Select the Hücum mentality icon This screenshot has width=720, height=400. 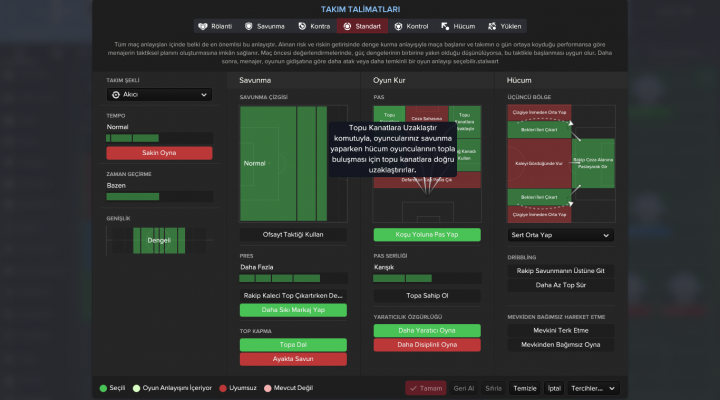[x=445, y=26]
